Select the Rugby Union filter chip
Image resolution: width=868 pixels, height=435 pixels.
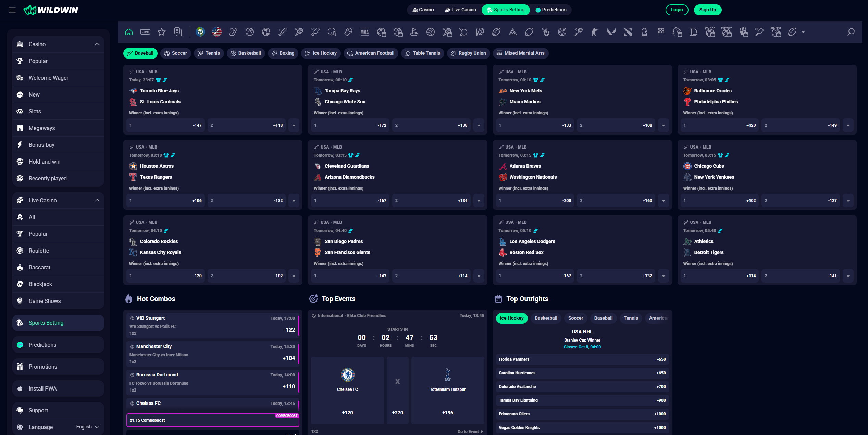(468, 53)
